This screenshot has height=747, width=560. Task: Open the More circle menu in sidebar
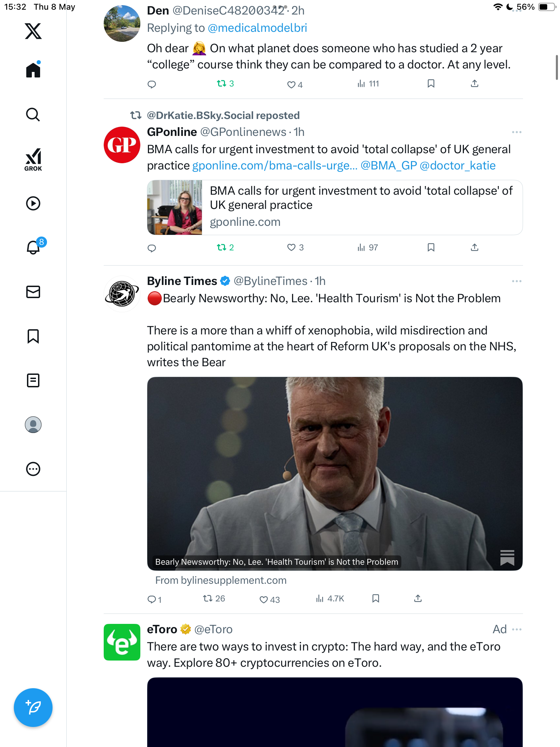click(33, 469)
